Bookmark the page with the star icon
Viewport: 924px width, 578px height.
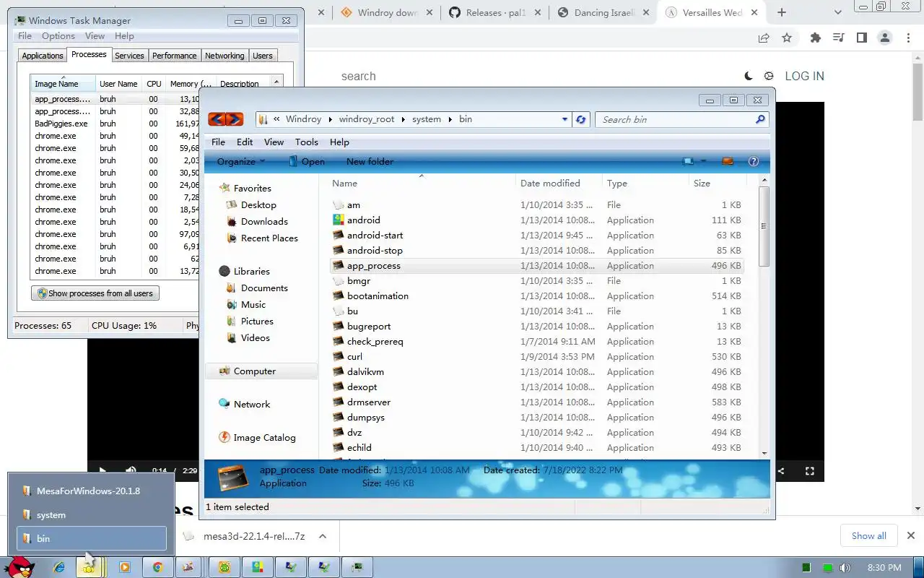pos(787,38)
